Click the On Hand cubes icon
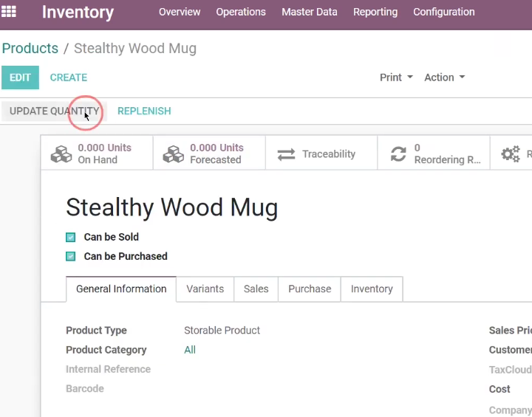Image resolution: width=532 pixels, height=417 pixels. point(61,154)
